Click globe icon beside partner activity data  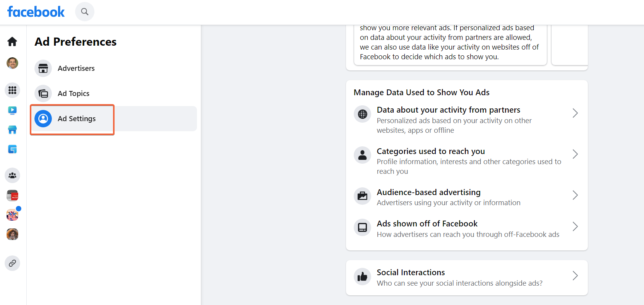point(363,114)
